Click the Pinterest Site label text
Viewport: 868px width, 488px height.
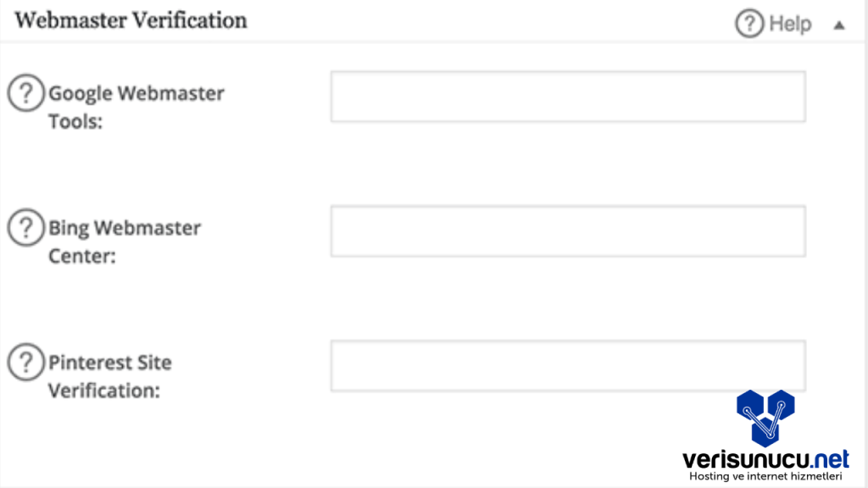(x=110, y=363)
